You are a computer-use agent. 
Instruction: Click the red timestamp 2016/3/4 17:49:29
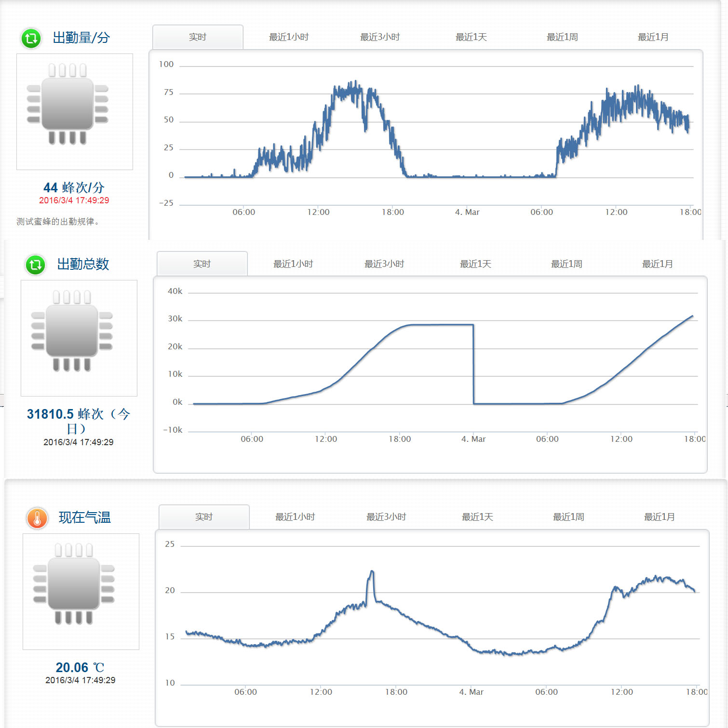pos(74,200)
